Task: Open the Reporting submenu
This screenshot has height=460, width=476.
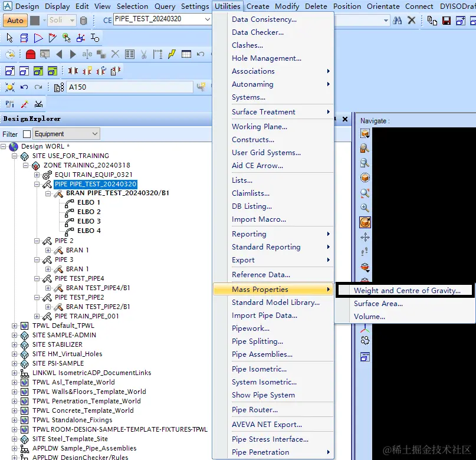Action: [x=273, y=234]
